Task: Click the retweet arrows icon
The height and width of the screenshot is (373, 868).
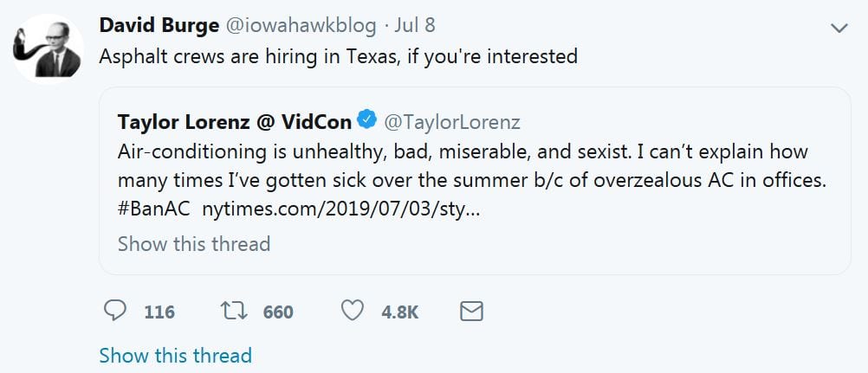Action: click(234, 312)
